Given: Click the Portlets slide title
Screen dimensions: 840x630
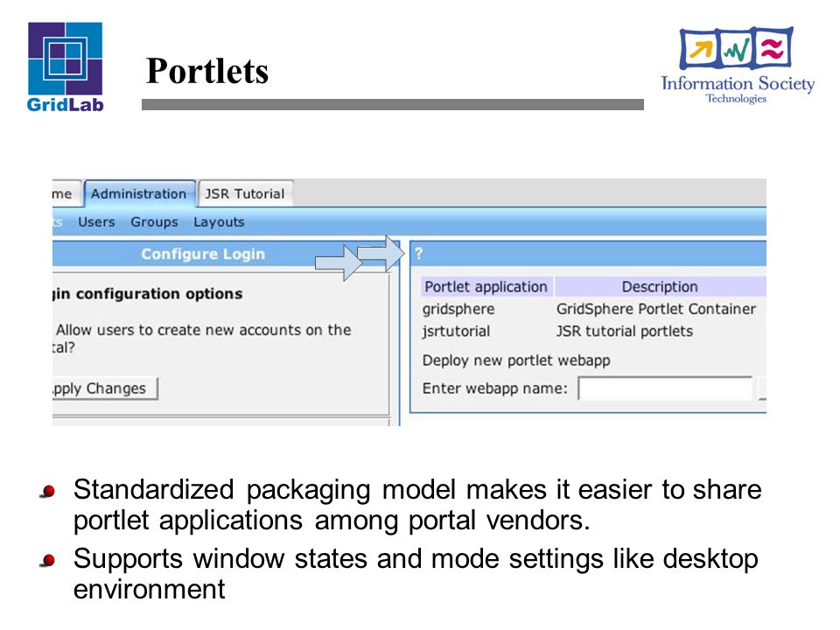Looking at the screenshot, I should tap(206, 71).
